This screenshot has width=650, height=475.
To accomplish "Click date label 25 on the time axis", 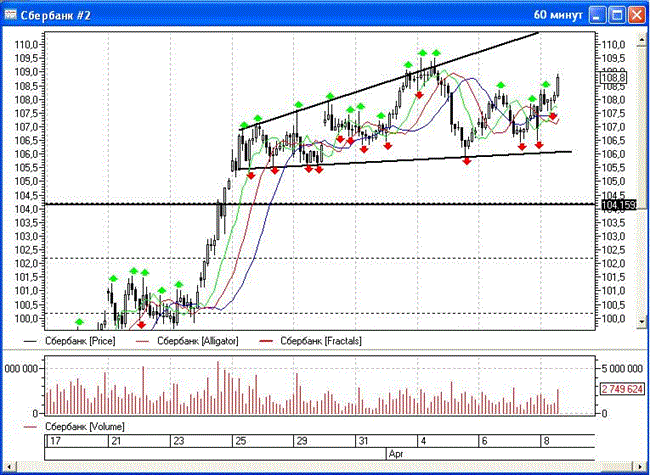I will pos(240,441).
